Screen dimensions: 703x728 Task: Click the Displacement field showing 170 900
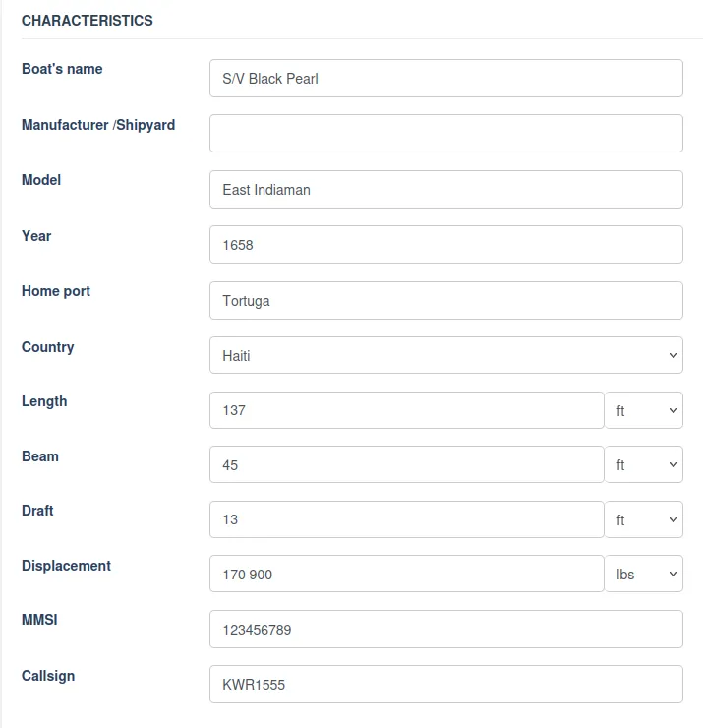[x=406, y=574]
